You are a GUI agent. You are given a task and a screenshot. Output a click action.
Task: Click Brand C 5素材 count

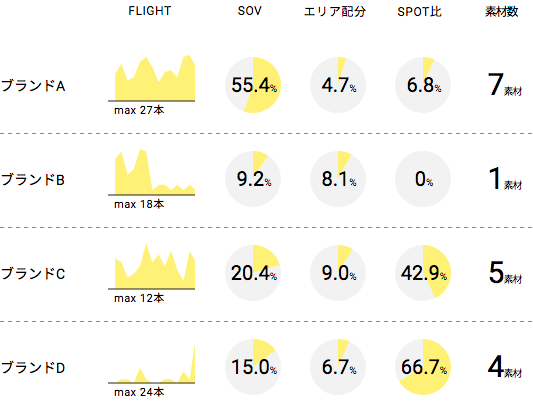point(505,273)
